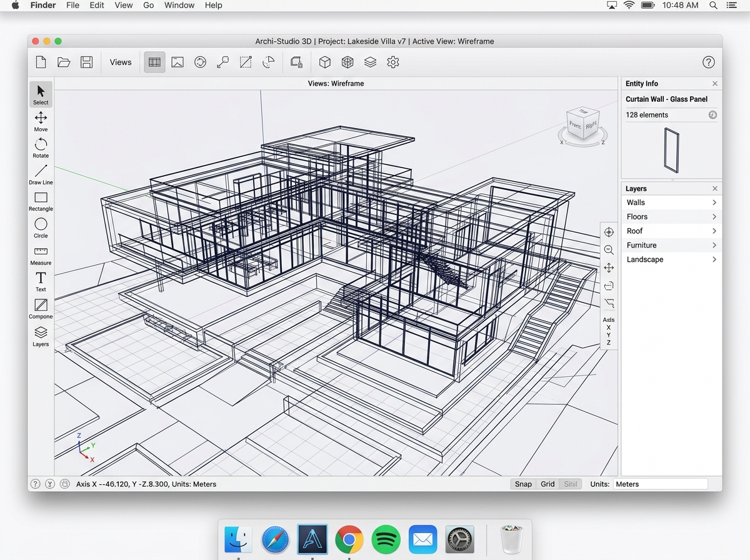The width and height of the screenshot is (750, 560).
Task: Toggle the dimmed third button beside Grid
Action: (x=571, y=484)
